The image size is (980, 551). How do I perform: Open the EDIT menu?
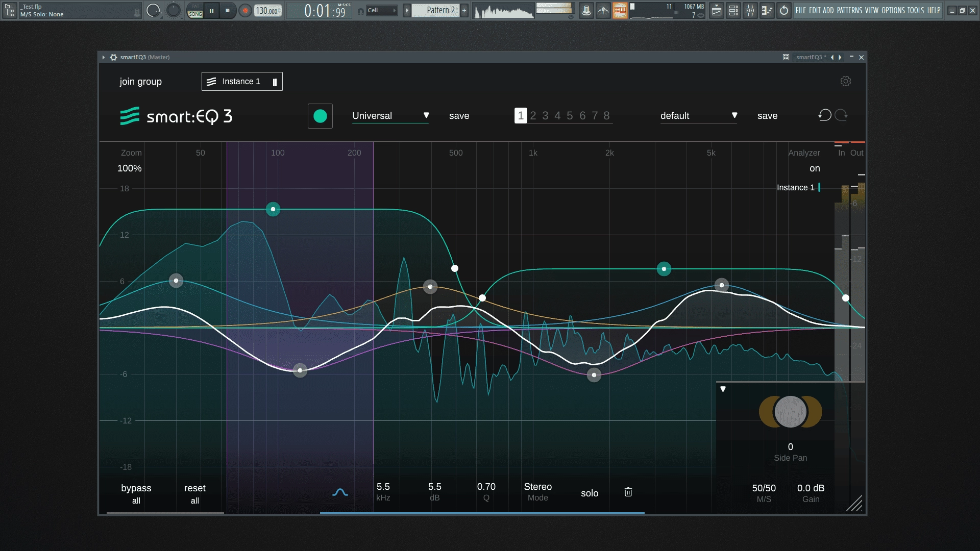[x=815, y=10]
